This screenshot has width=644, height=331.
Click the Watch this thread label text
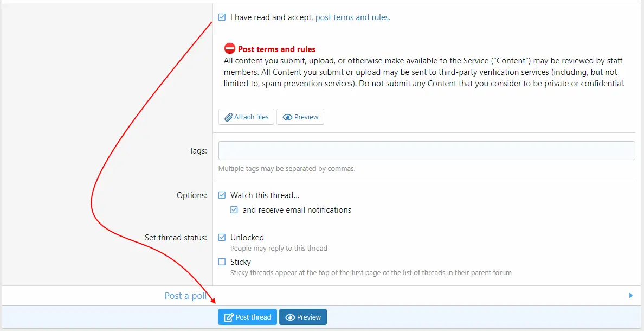point(265,195)
